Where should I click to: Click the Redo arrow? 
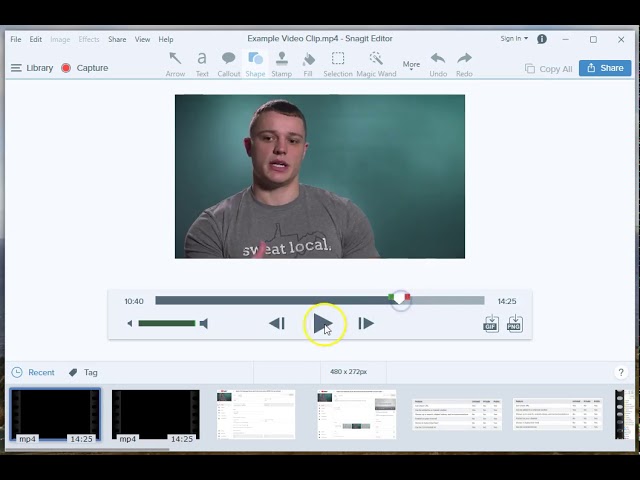click(464, 64)
